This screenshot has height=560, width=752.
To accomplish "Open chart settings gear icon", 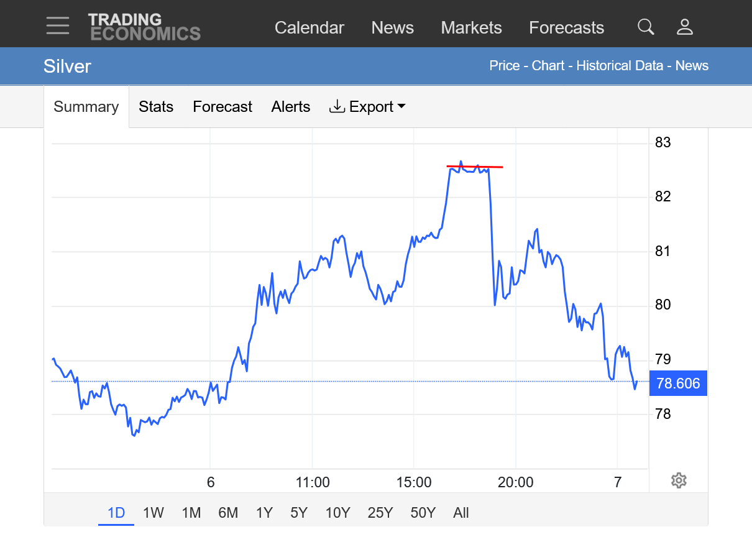I will (x=679, y=480).
